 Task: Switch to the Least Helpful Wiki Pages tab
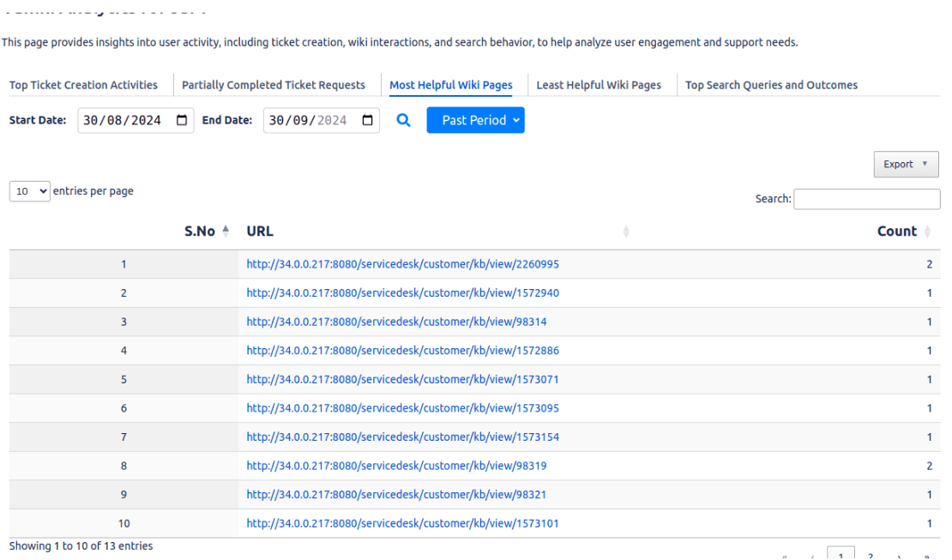pos(598,85)
